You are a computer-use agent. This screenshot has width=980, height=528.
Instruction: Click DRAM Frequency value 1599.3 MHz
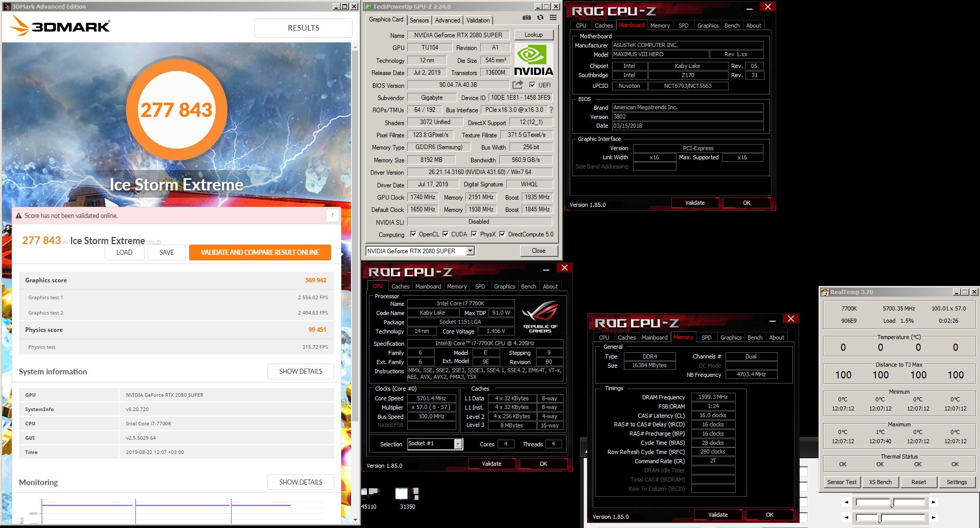click(x=713, y=397)
